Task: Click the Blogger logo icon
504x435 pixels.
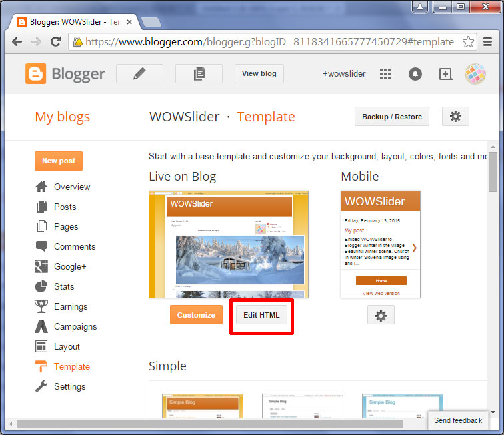Action: pyautogui.click(x=36, y=73)
